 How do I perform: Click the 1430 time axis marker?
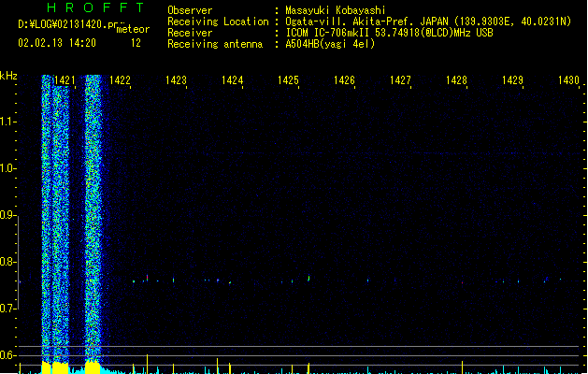568,80
